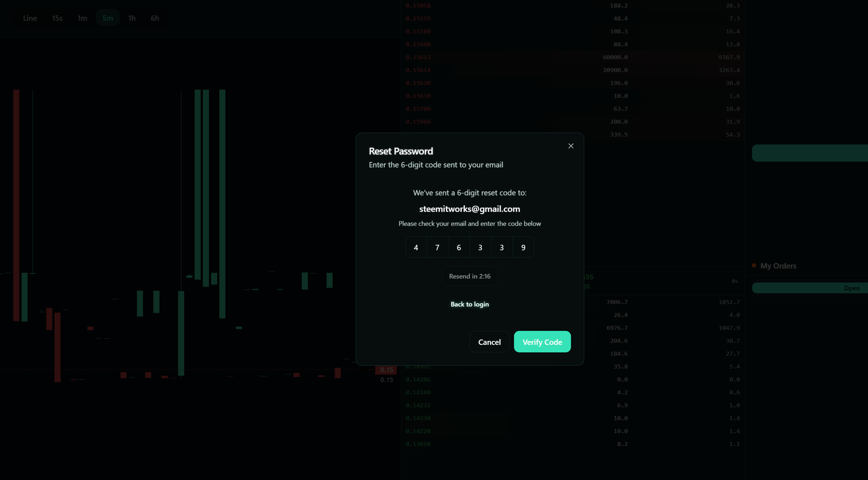Pick the 6h chart interval
The height and width of the screenshot is (480, 868).
(x=155, y=18)
